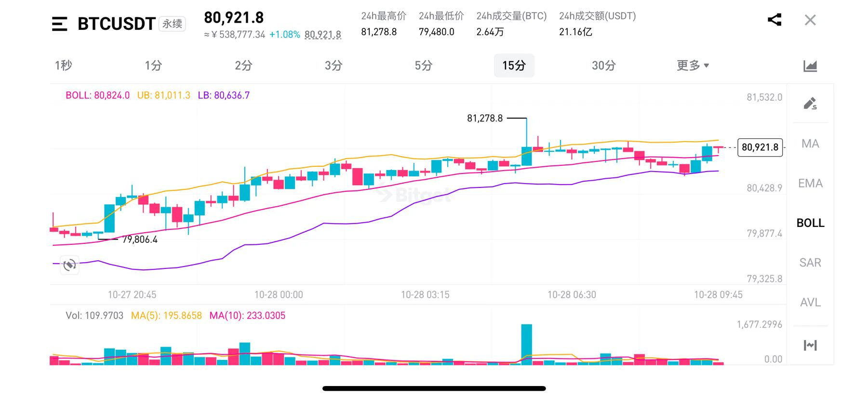
Task: Switch to 2分 timeframe
Action: [x=243, y=66]
